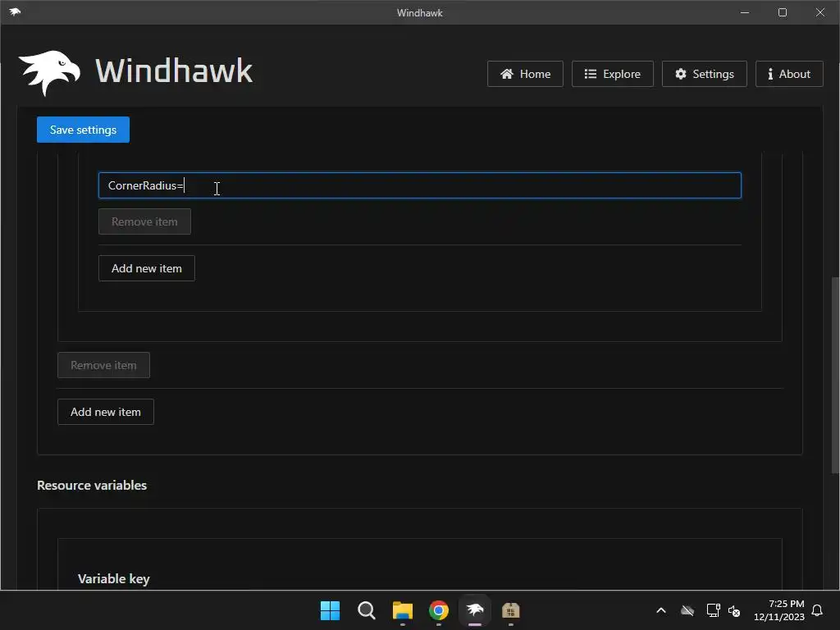Close the Windhawk window
The width and height of the screenshot is (840, 630).
[x=820, y=12]
